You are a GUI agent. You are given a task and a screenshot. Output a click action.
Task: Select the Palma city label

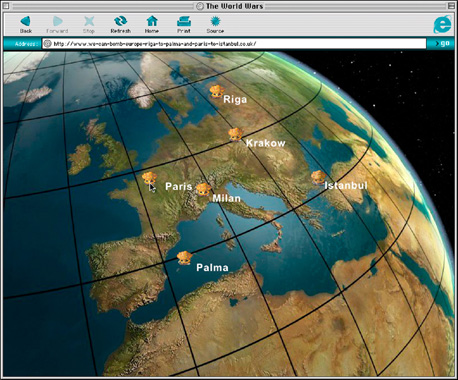click(212, 268)
